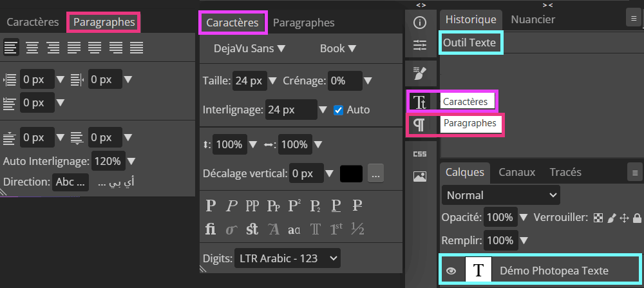Enable titling alternates T icon
This screenshot has height=288, width=644.
tap(315, 229)
